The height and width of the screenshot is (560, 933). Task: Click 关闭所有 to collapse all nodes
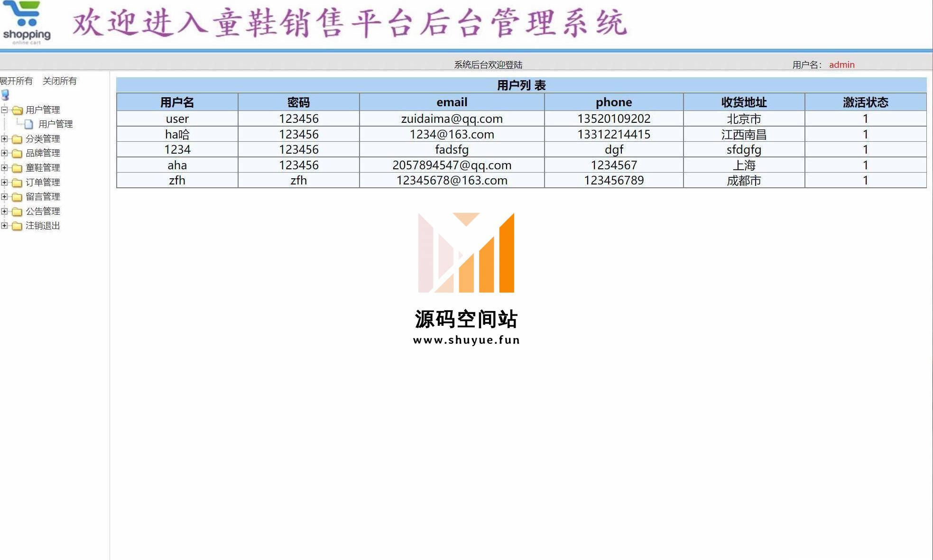click(x=60, y=81)
